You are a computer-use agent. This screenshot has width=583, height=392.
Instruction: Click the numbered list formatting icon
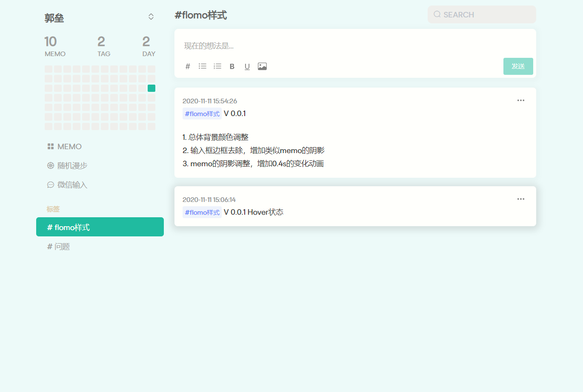tap(217, 66)
